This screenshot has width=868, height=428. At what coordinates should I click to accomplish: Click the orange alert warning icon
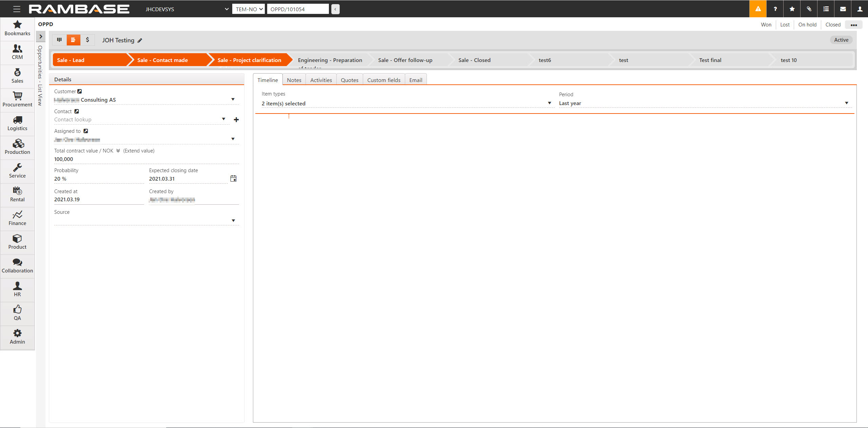pos(758,9)
